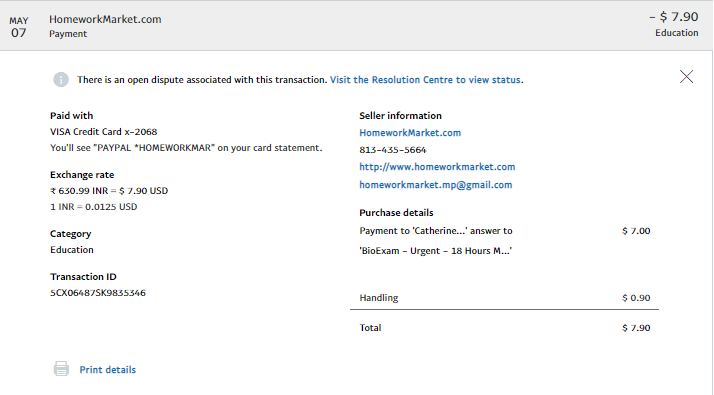714x395 pixels.
Task: Collapse the HomeworkMarket.com transaction header row
Action: click(356, 26)
